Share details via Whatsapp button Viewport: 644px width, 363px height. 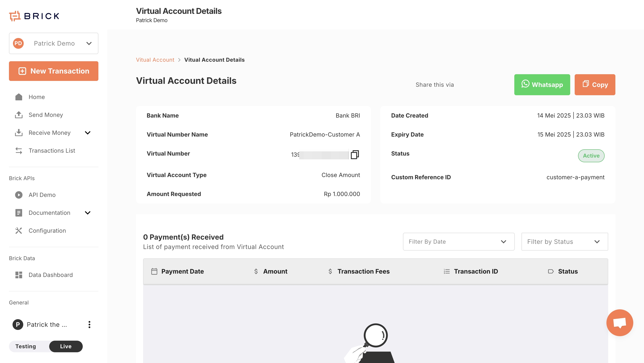click(x=542, y=84)
